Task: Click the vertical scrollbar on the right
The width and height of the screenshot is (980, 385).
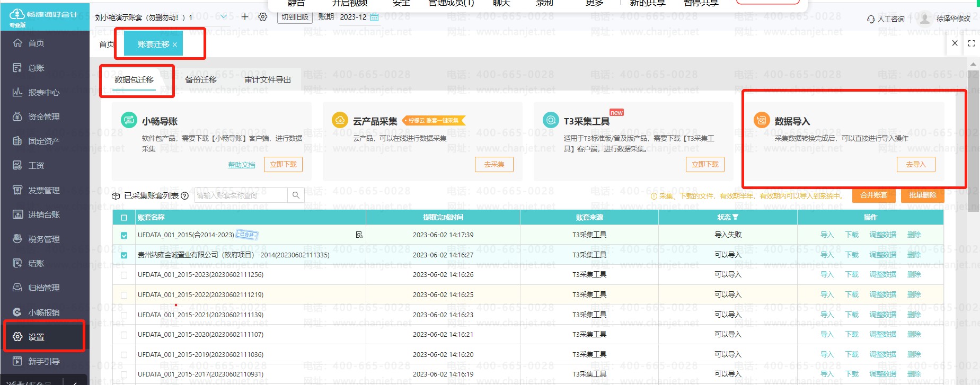Action: tap(973, 159)
